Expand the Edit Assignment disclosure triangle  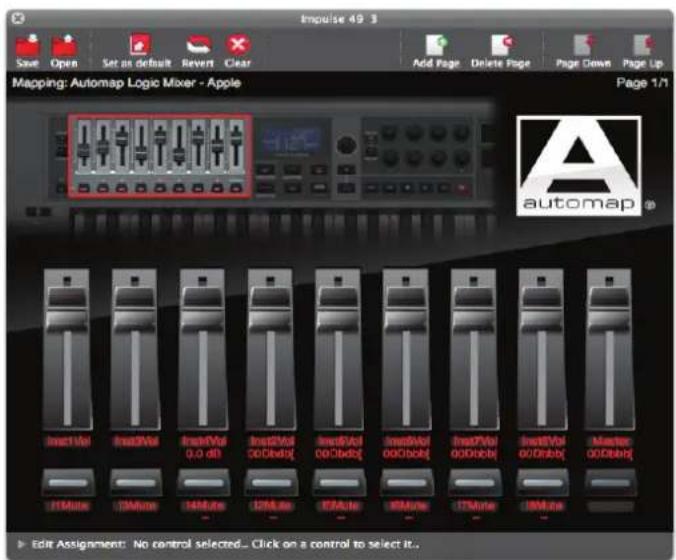tap(20, 544)
